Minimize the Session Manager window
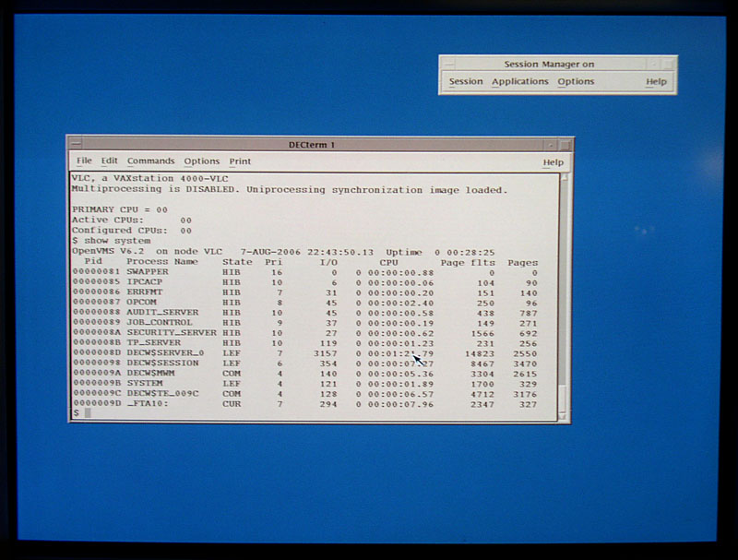The image size is (738, 560). [654, 65]
